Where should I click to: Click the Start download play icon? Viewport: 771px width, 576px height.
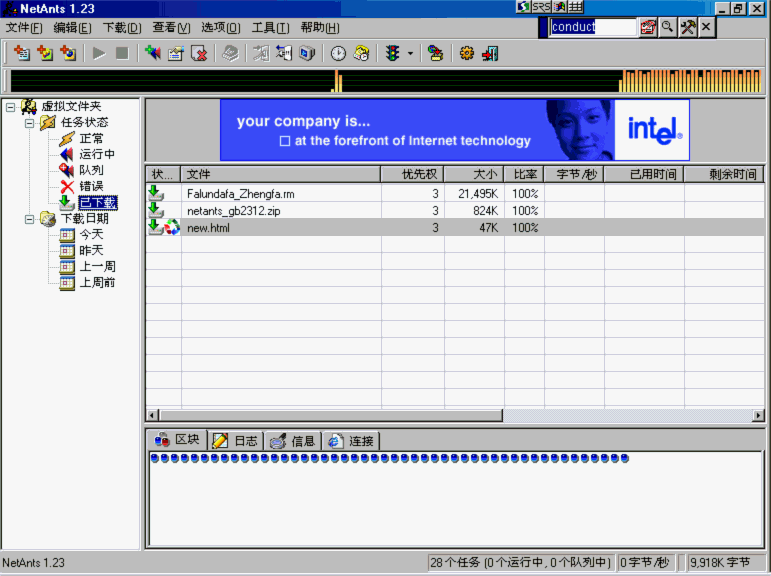(x=99, y=53)
